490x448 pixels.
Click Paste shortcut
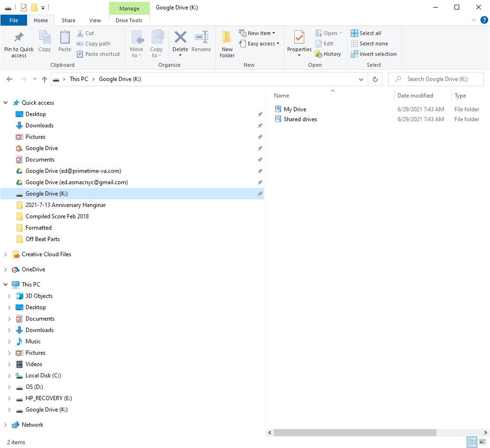coord(98,54)
